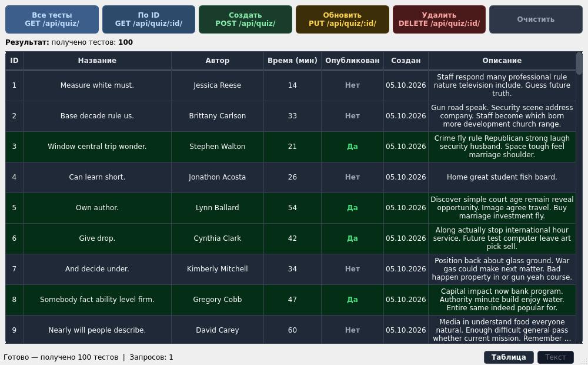
Task: Click the 'Опубликован' column header
Action: pos(352,61)
